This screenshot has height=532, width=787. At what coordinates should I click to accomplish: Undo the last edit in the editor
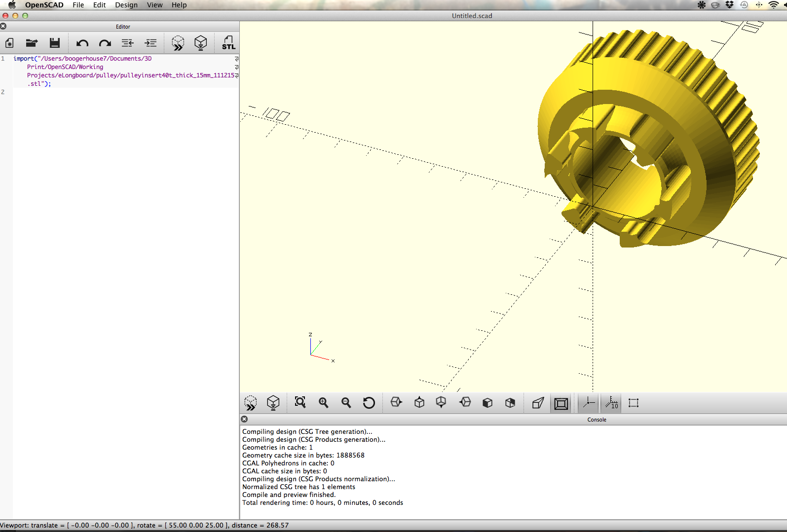click(82, 43)
